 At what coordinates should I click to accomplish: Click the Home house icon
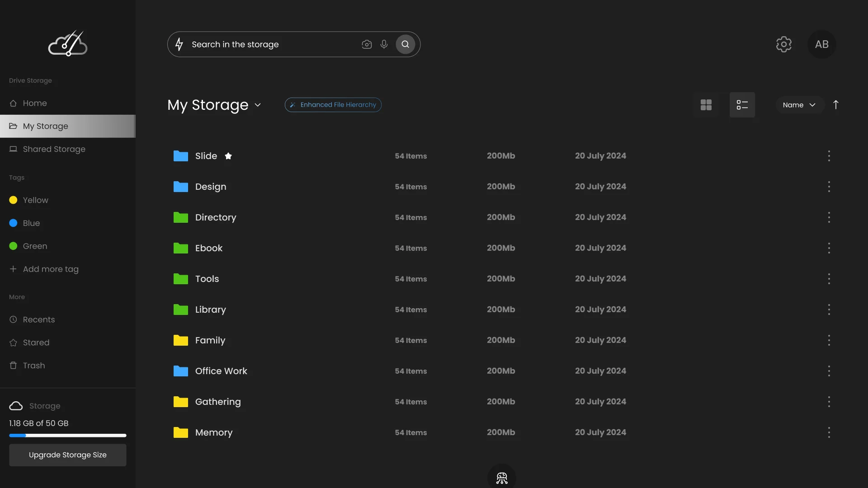13,103
